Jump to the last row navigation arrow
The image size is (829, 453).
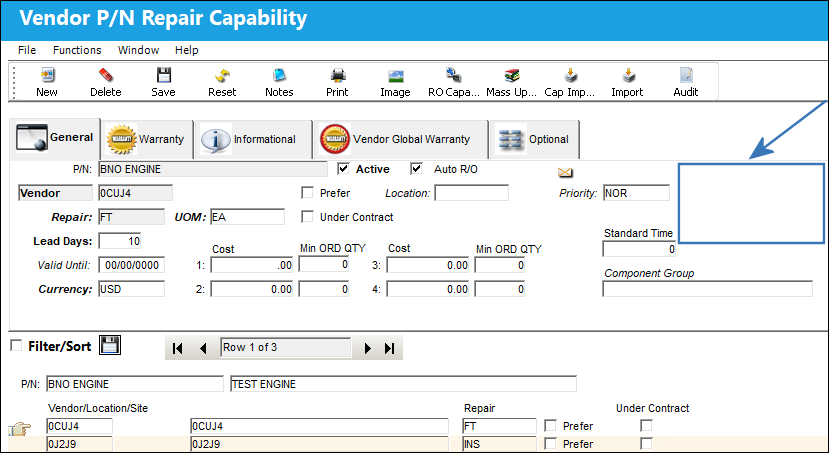390,348
